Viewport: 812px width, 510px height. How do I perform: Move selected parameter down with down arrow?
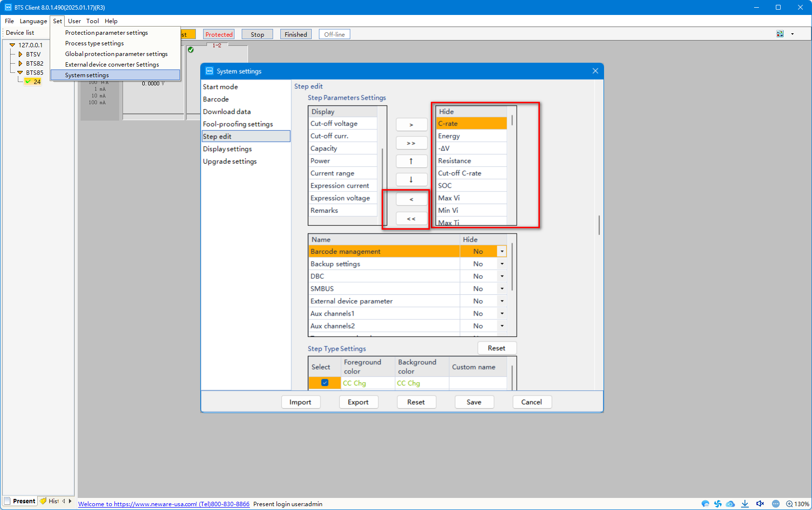point(412,179)
